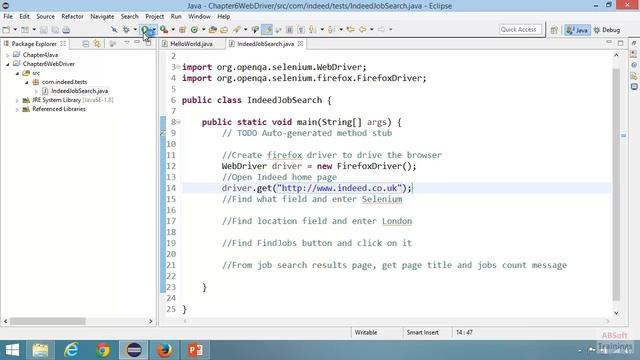Viewport: 640px width, 360px height.
Task: Open the Refactor menu
Action: coord(72,16)
